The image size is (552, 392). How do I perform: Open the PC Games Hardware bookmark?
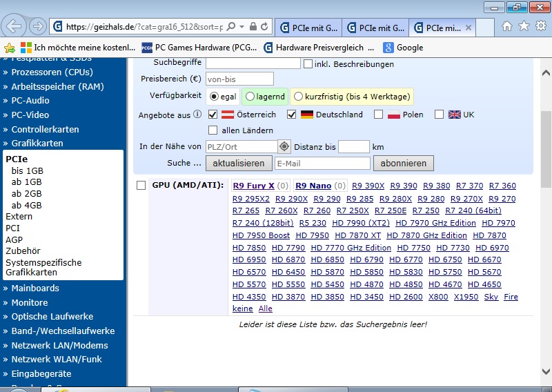pyautogui.click(x=199, y=48)
